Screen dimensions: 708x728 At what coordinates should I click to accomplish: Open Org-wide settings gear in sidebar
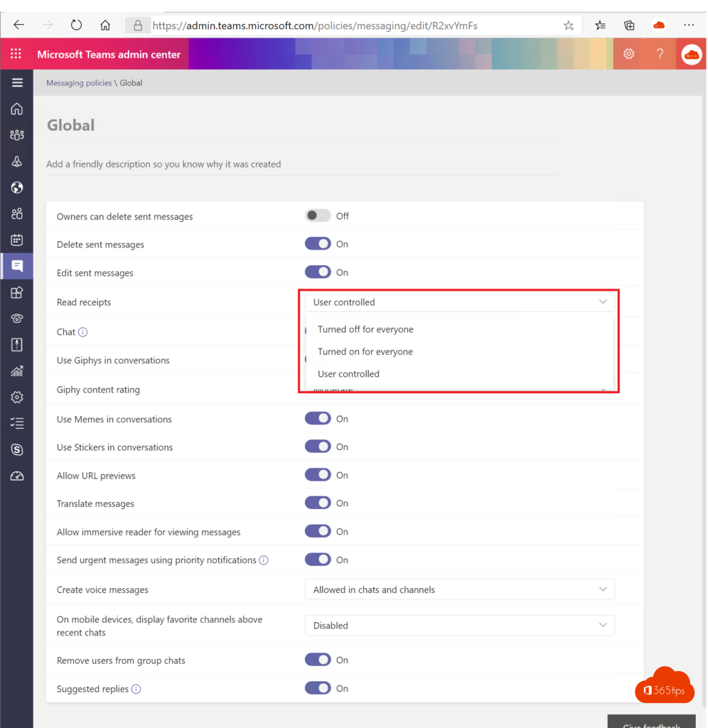click(17, 397)
